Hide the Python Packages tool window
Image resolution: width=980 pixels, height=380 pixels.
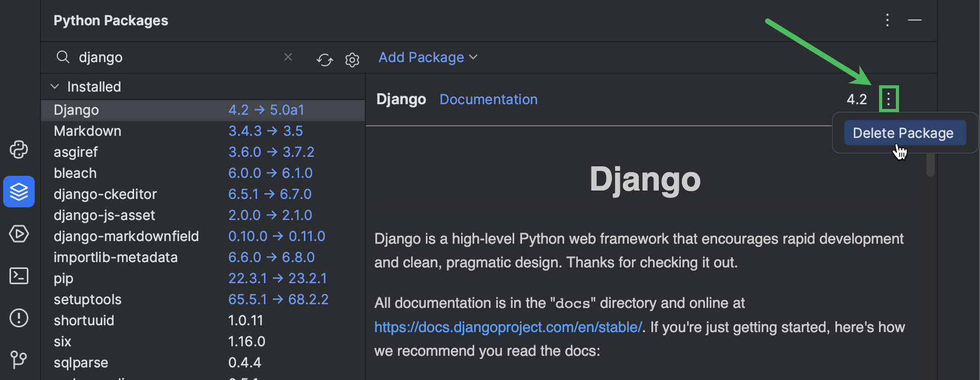[x=915, y=20]
